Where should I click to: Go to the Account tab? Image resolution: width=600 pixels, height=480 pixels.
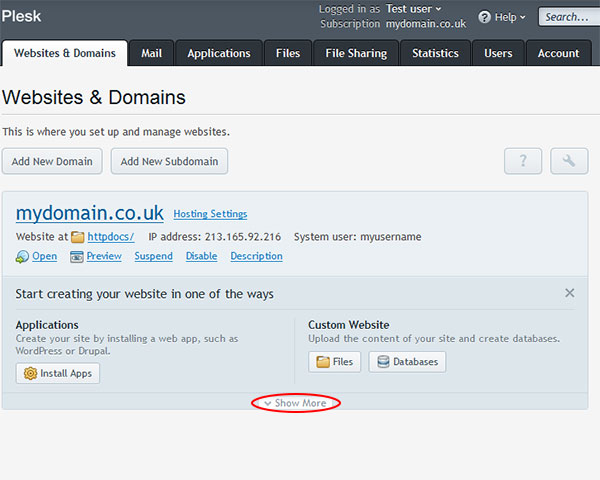[x=559, y=53]
